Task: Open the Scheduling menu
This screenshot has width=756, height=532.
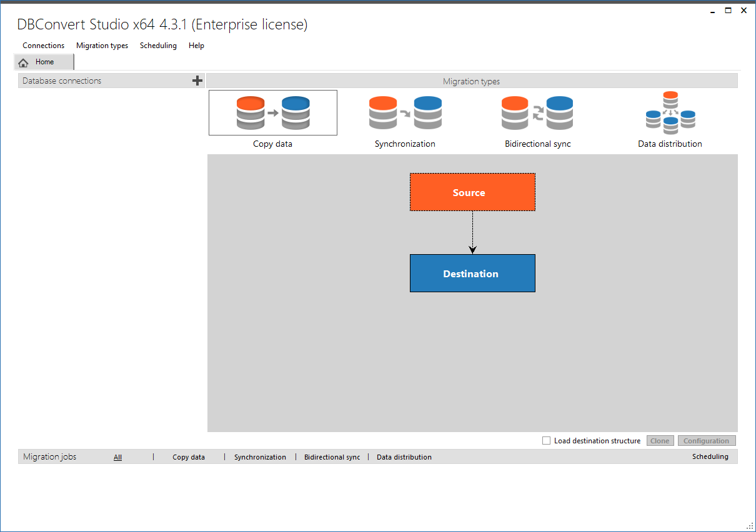Action: [158, 46]
